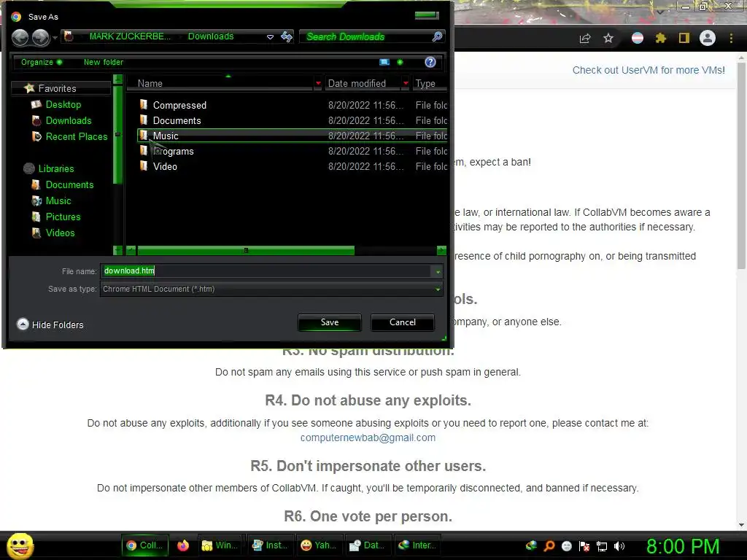Viewport: 747px width, 560px height.
Task: Click the Forward arrow in Save As dialog
Action: [x=41, y=37]
